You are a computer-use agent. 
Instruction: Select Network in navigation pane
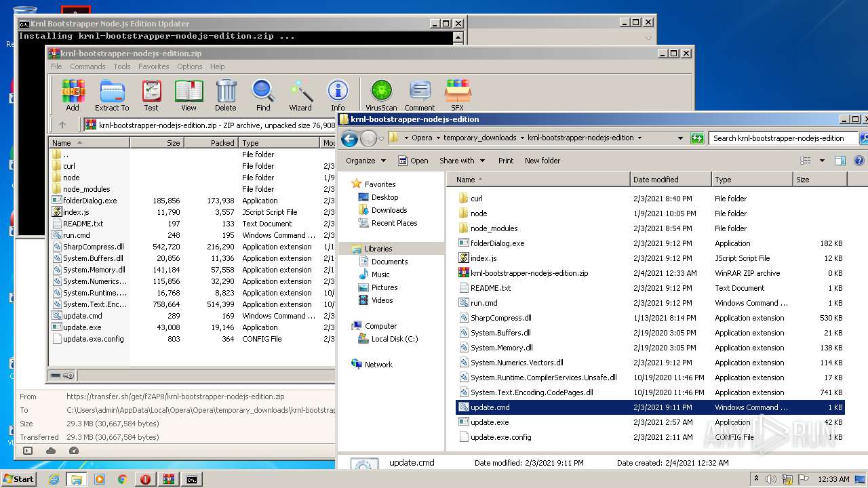[x=378, y=365]
